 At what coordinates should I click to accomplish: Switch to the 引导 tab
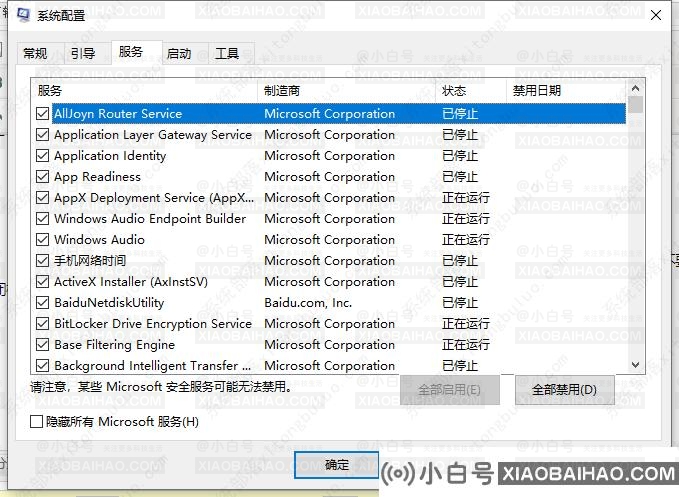pos(87,54)
